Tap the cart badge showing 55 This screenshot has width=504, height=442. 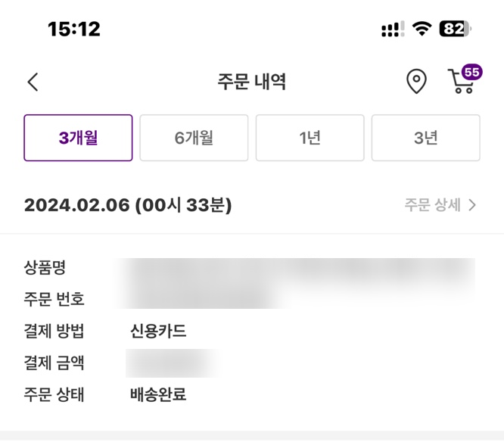point(471,72)
